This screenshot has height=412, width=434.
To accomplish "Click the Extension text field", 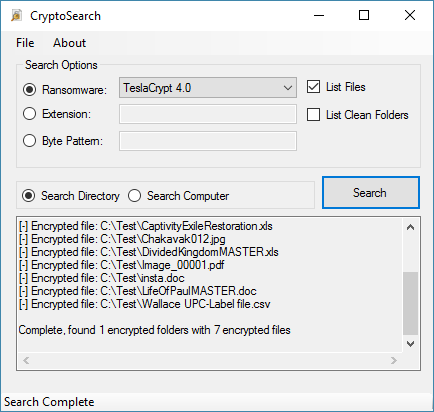I will (208, 114).
